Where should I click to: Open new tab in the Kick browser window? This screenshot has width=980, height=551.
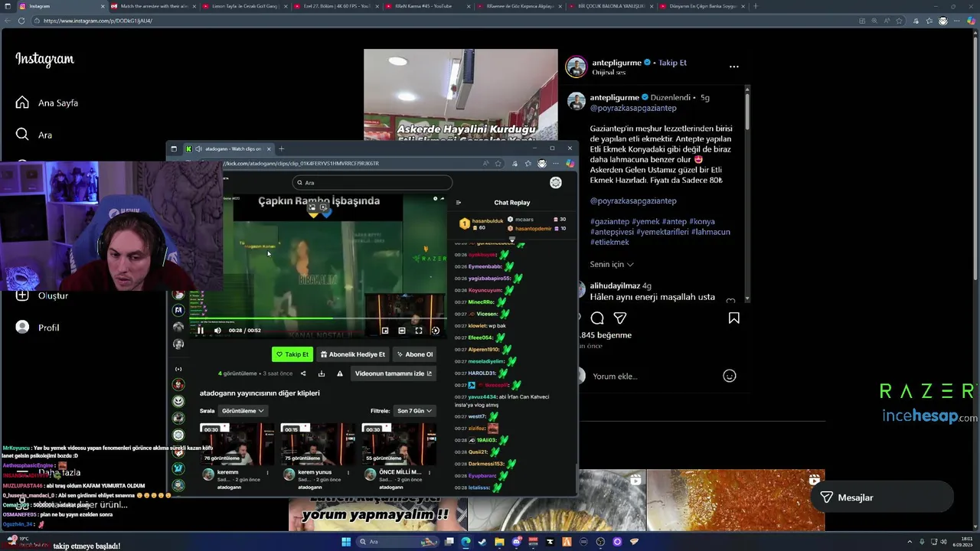tap(281, 148)
